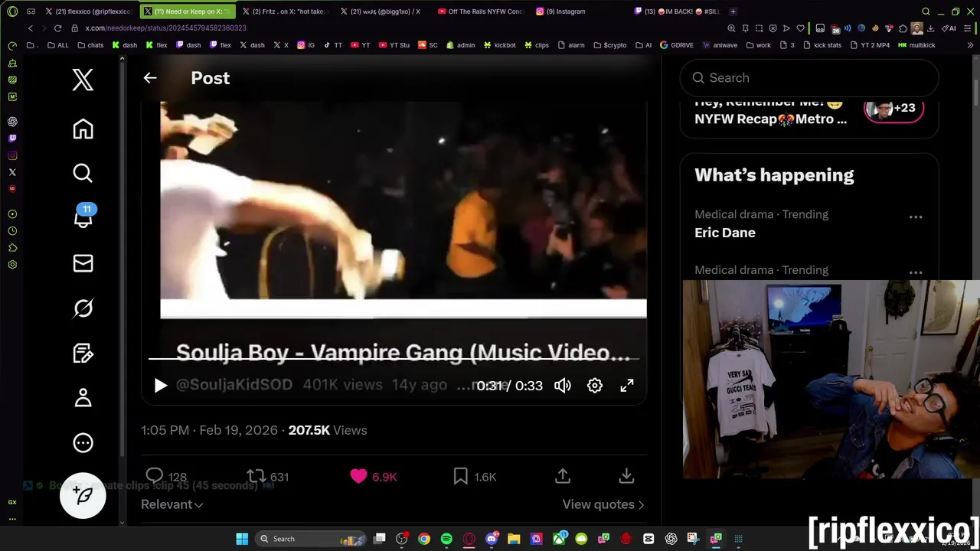Open the kick stats bookmark folder

click(x=822, y=45)
